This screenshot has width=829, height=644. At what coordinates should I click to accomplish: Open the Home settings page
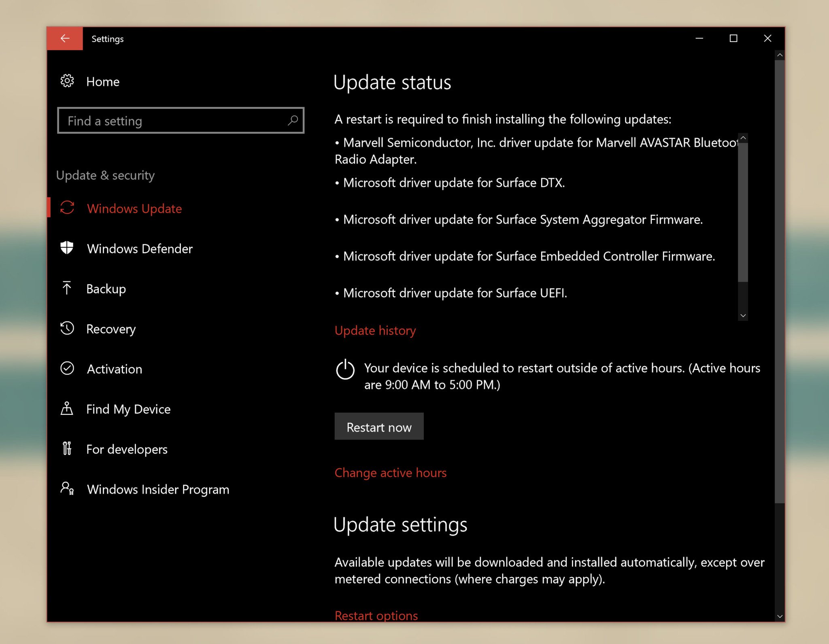click(x=103, y=82)
